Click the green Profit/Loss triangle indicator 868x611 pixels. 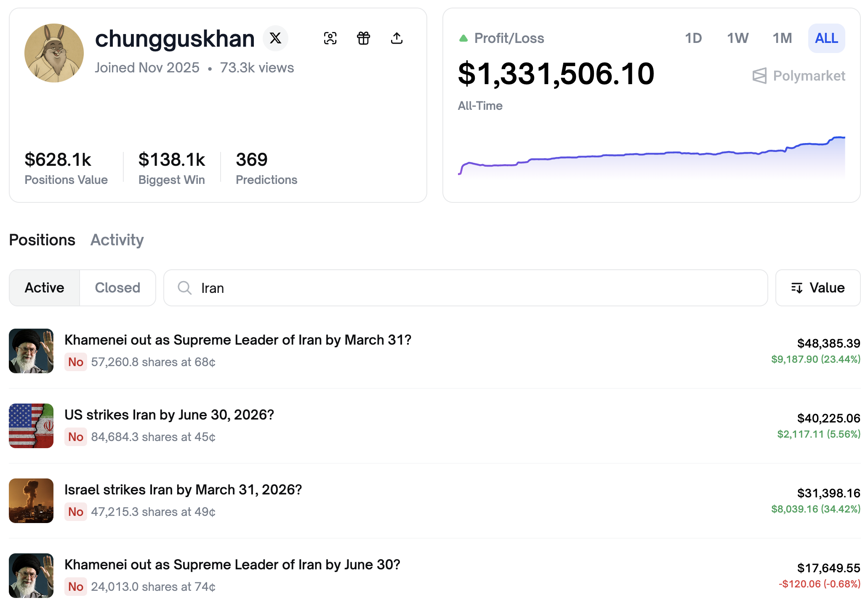(463, 38)
